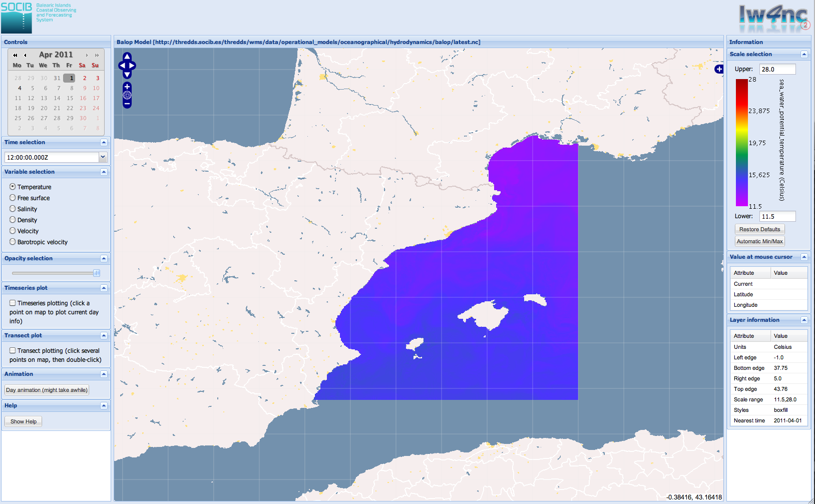Pan the map up with arrow
Image resolution: width=815 pixels, height=504 pixels.
[127, 57]
